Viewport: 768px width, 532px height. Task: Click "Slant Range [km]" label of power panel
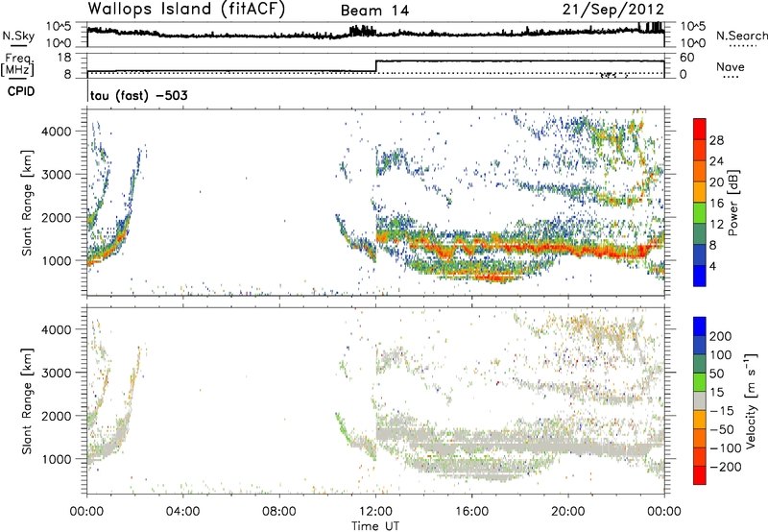click(x=27, y=203)
